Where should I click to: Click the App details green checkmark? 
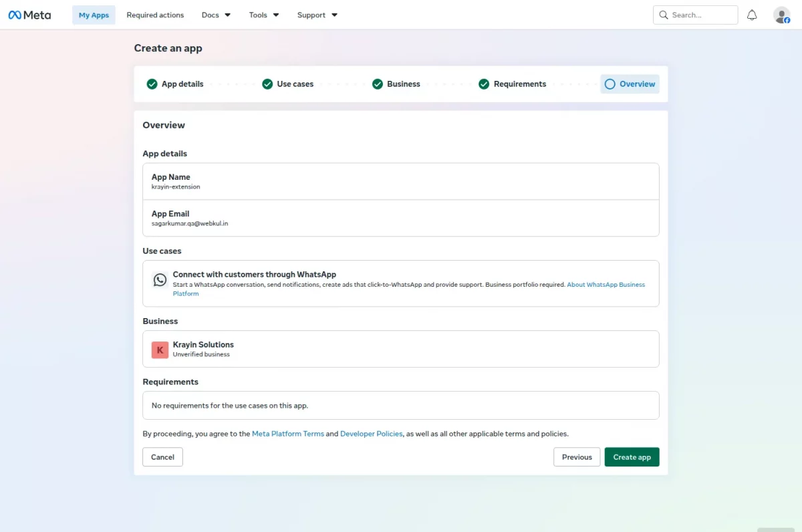(152, 84)
